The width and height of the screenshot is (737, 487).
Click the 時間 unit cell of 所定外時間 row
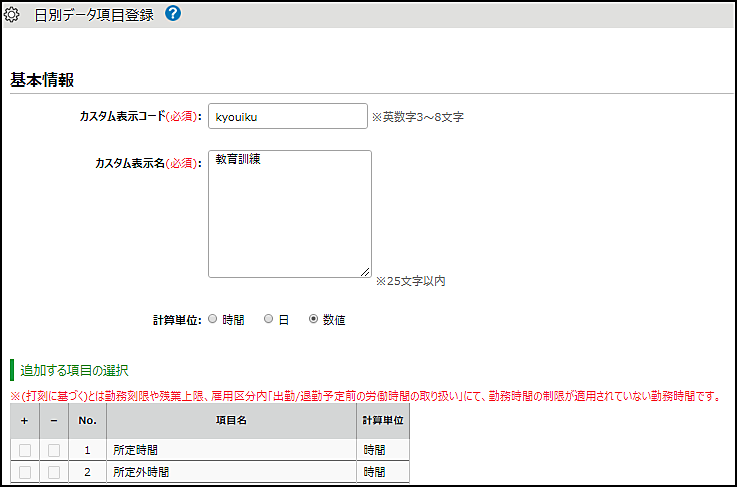[383, 472]
